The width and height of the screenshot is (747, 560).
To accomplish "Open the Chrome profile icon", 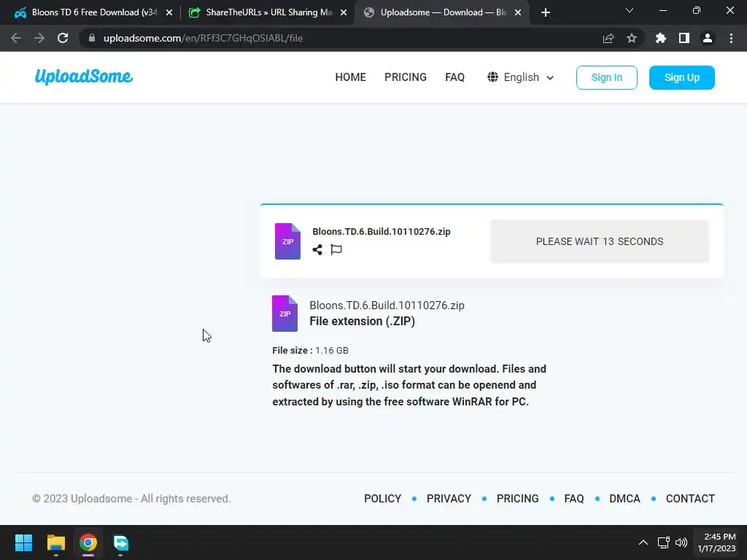I will 708,38.
